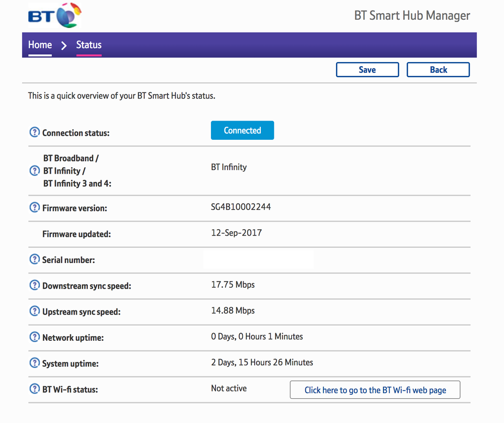Click the help icon beside Serial number

tap(34, 259)
